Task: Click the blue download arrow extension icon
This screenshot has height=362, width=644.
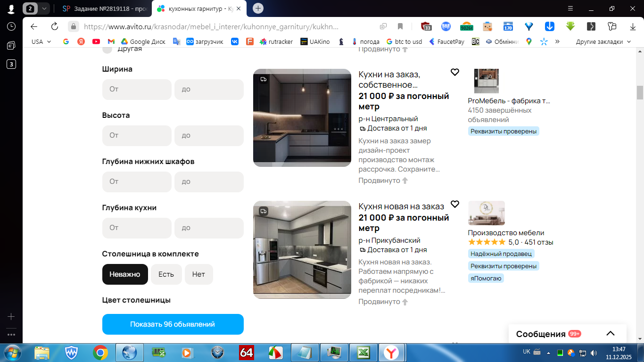Action: (x=550, y=26)
